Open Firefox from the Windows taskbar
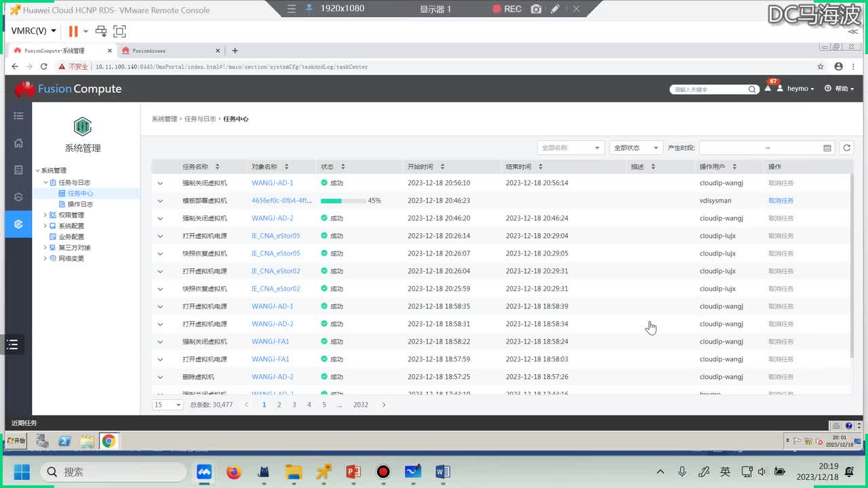The height and width of the screenshot is (488, 868). [x=234, y=472]
